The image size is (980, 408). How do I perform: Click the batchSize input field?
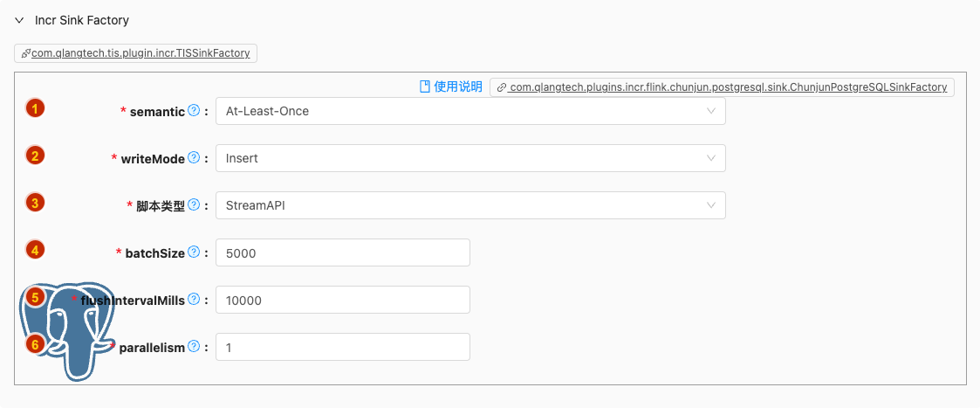(x=342, y=252)
